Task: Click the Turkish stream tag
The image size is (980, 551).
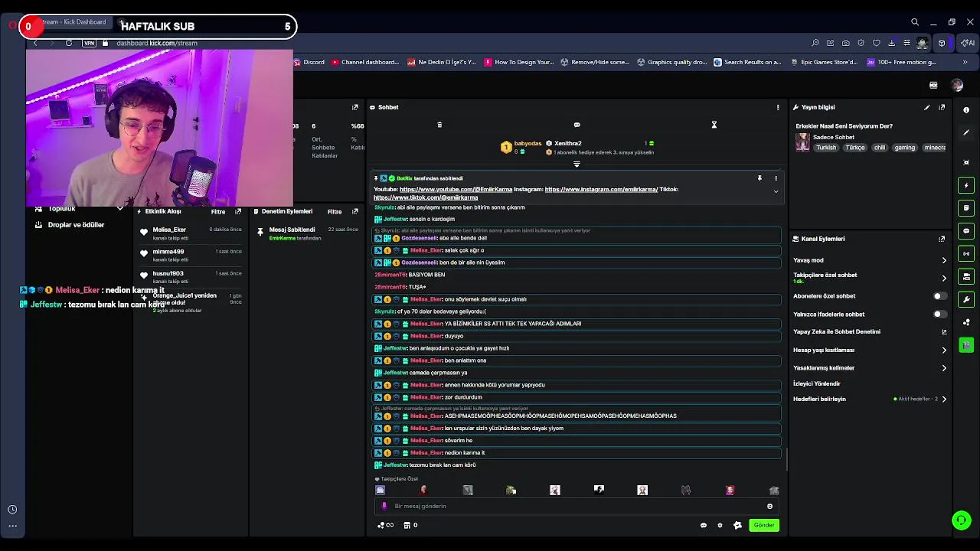Action: point(826,148)
